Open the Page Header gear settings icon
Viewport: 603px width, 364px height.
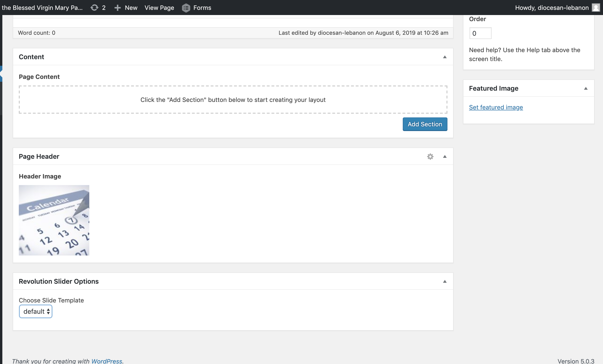(x=430, y=157)
